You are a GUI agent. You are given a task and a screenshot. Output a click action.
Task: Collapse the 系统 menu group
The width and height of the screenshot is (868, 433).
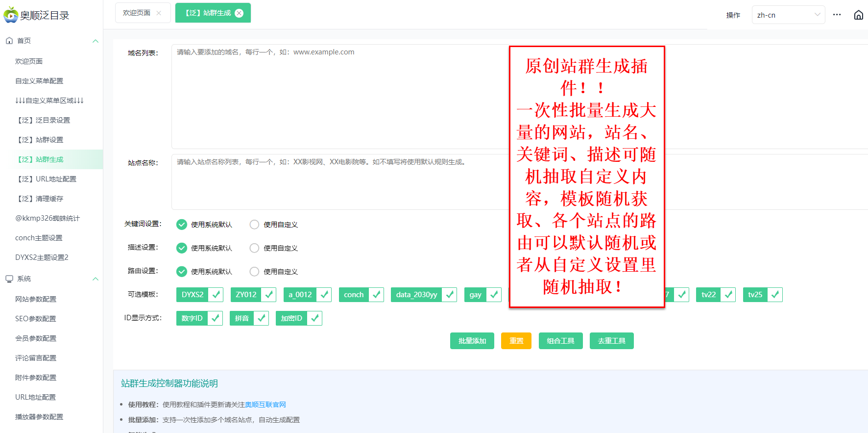(x=96, y=279)
